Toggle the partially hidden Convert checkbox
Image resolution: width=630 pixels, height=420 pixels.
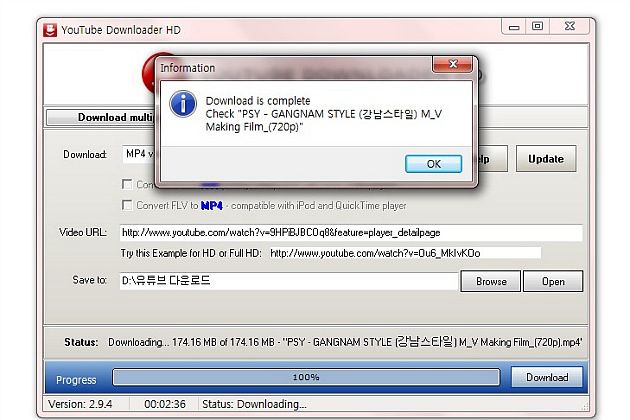[127, 184]
